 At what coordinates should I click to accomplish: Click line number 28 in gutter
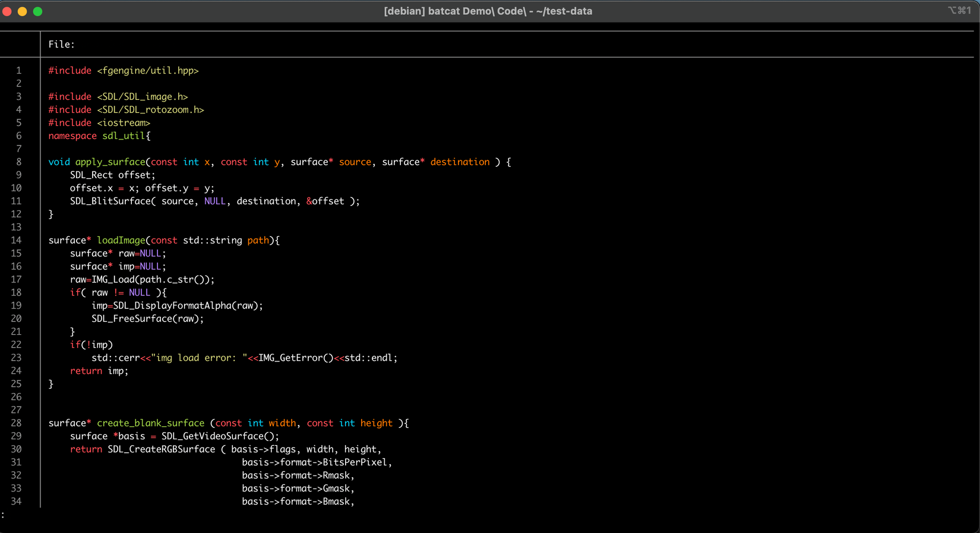16,423
